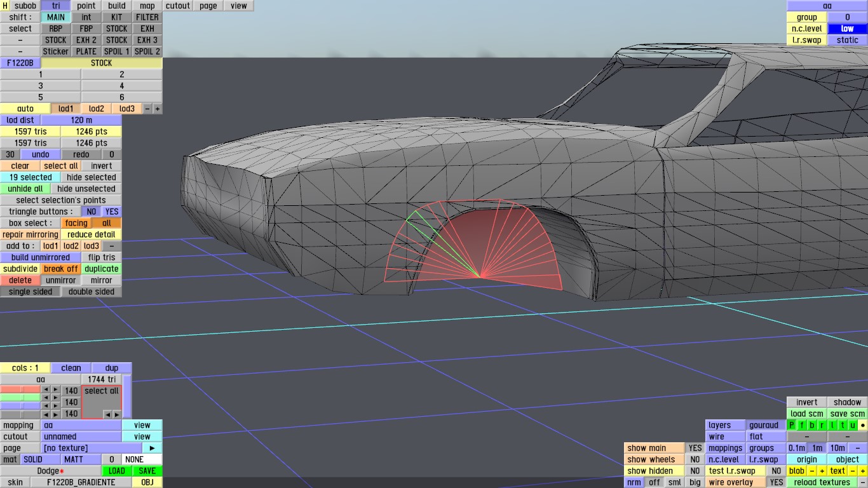868x488 pixels.
Task: Switch to the point mode tab
Action: pyautogui.click(x=86, y=6)
